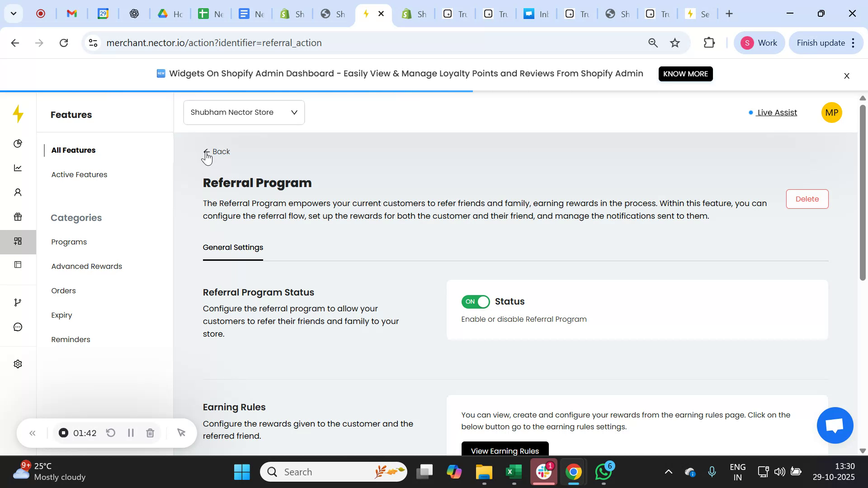
Task: Select the integrations branch icon in sidebar
Action: (x=18, y=302)
